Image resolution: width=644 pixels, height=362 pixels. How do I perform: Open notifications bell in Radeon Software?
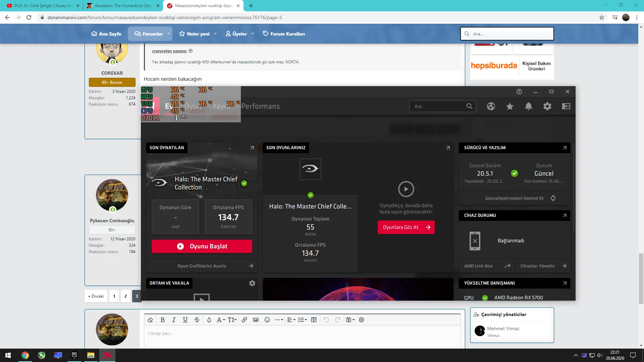(529, 106)
